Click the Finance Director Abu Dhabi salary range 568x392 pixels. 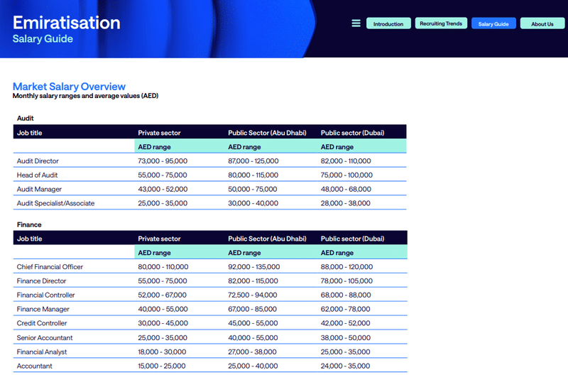(253, 281)
